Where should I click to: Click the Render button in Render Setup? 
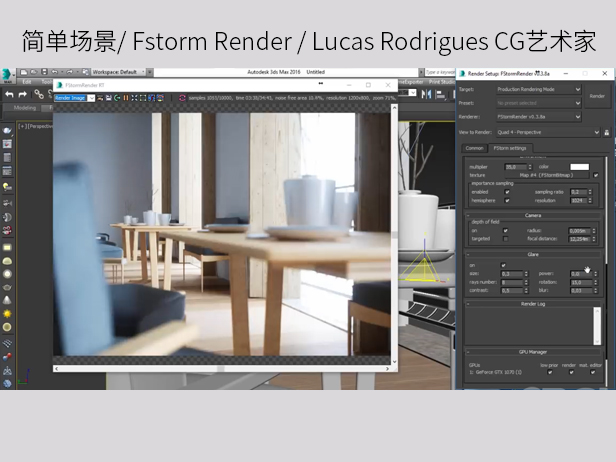(597, 95)
